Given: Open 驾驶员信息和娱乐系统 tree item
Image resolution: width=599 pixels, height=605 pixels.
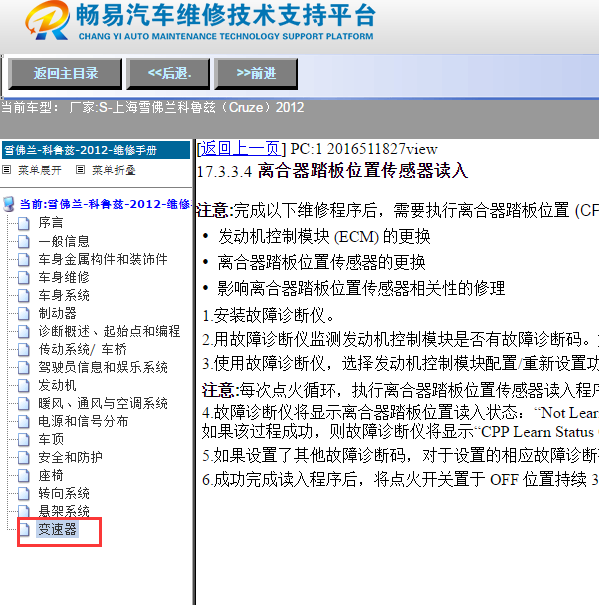Looking at the screenshot, I should tap(103, 367).
